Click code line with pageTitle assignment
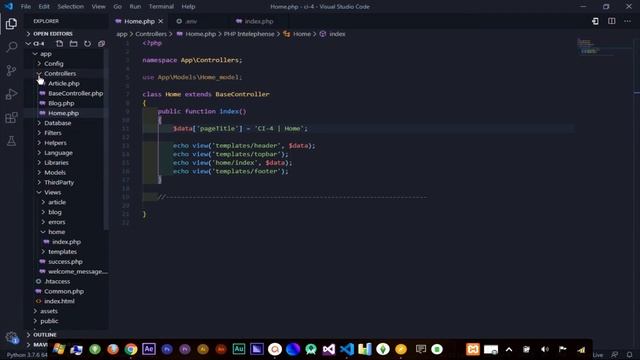Image resolution: width=640 pixels, height=360 pixels. (x=240, y=129)
